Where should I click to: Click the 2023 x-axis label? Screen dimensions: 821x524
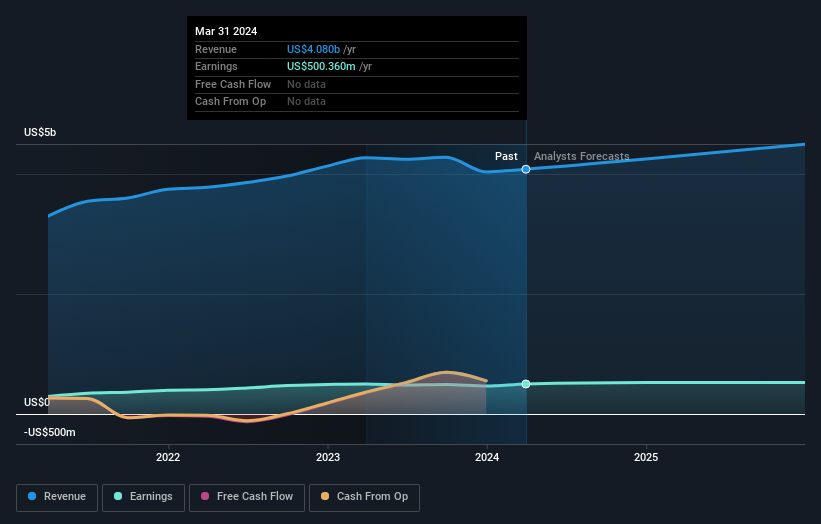point(328,458)
